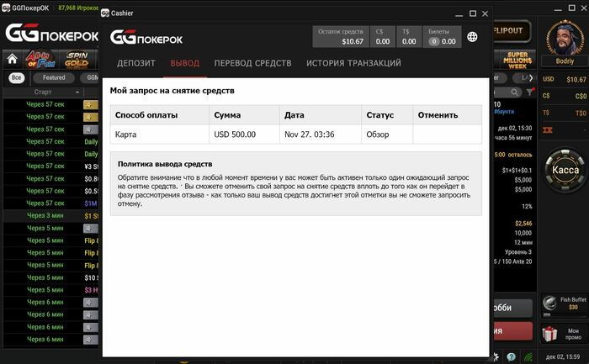Click the ticket icon under T$ balance
589x364 pixels.
coord(547,129)
